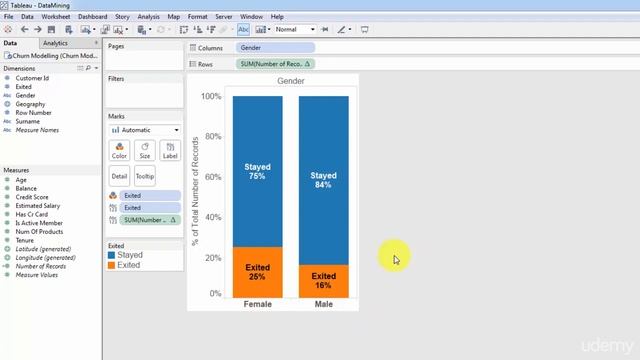Switch to the Data pane tab
640x360 pixels.
pyautogui.click(x=10, y=43)
